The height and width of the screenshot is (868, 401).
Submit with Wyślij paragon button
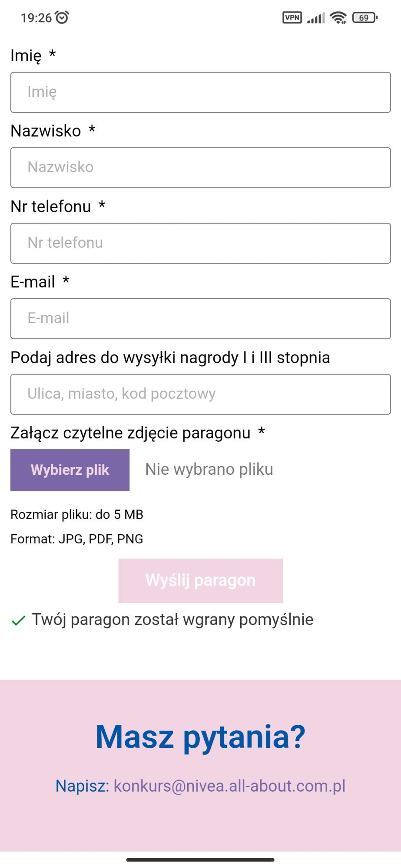pyautogui.click(x=200, y=581)
